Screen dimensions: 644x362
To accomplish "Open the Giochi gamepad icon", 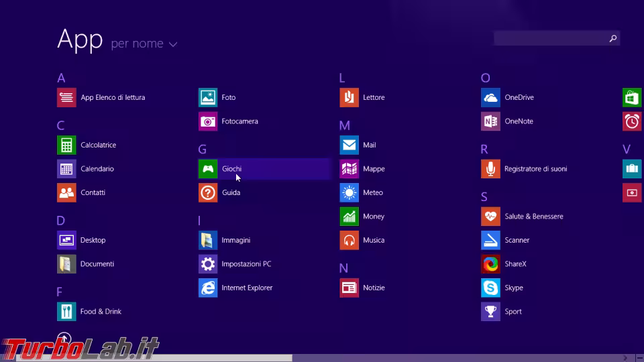I will (208, 169).
